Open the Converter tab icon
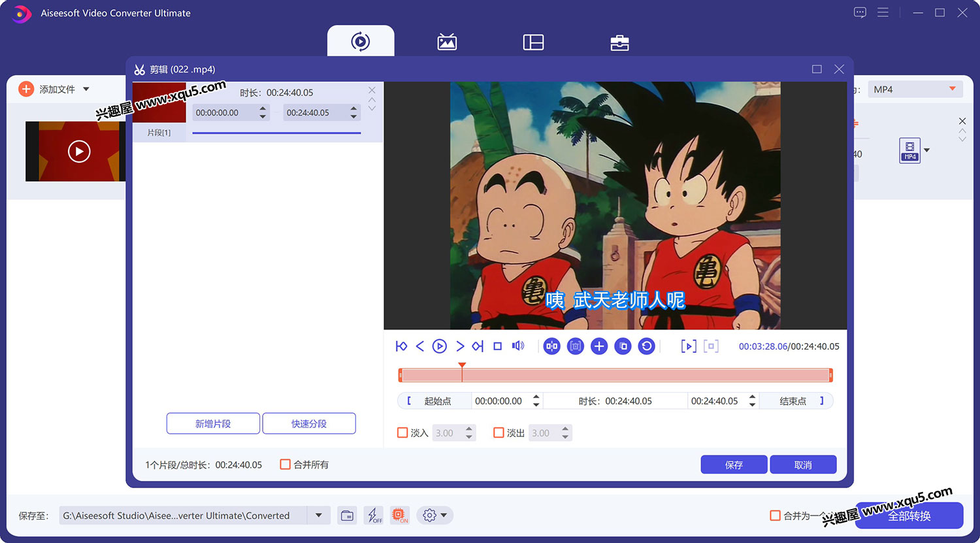The image size is (980, 543). point(361,41)
